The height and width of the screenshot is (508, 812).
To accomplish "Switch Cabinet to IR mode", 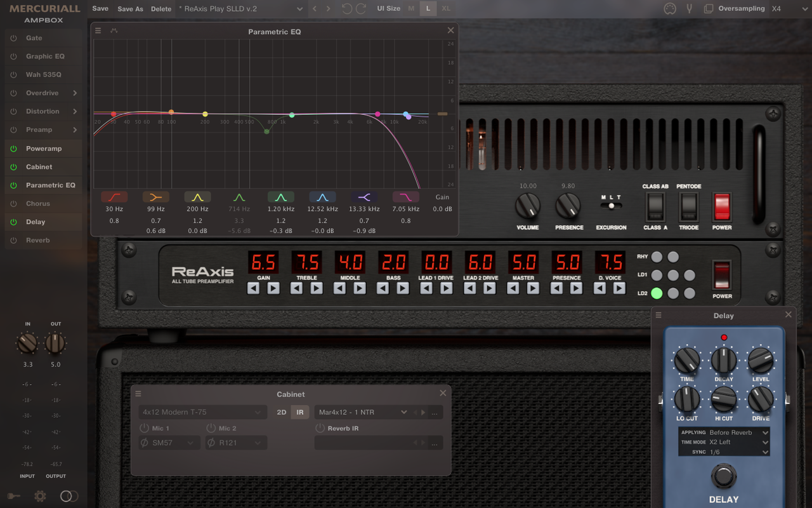I will 300,412.
